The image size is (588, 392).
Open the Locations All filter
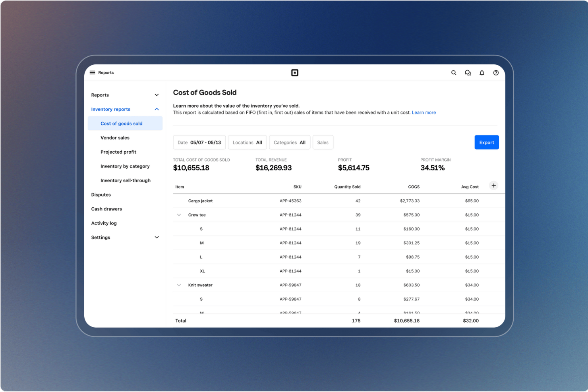coord(247,142)
